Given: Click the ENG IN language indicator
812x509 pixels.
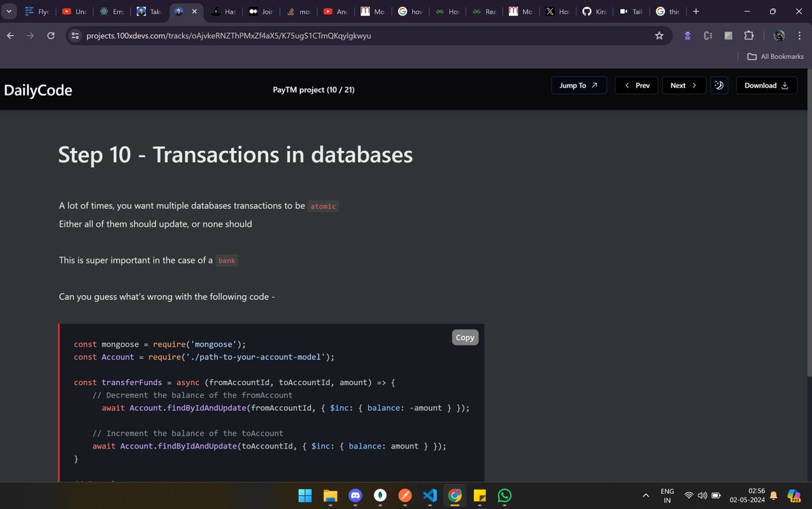Looking at the screenshot, I should click(667, 495).
